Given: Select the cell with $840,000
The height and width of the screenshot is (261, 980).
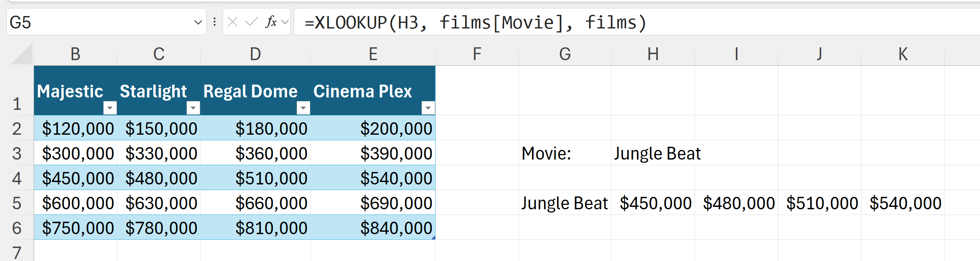Looking at the screenshot, I should 396,228.
